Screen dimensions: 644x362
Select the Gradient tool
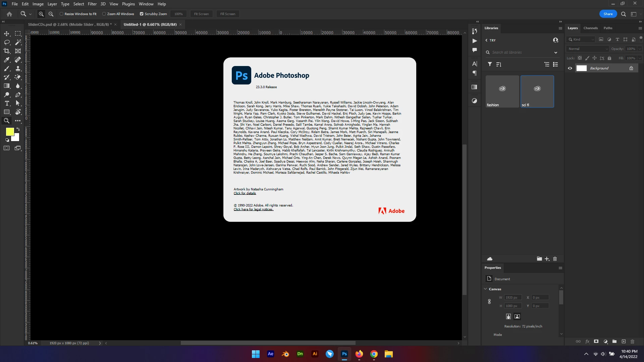tap(7, 86)
